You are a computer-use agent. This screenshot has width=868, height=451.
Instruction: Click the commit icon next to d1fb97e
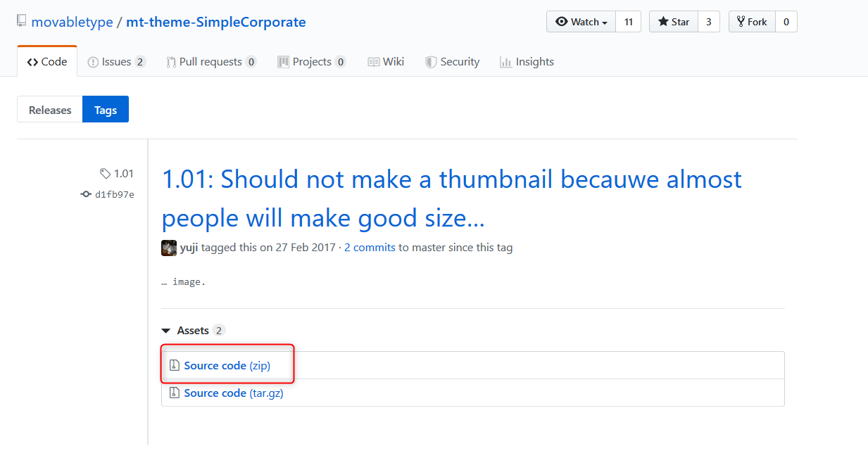(x=86, y=194)
